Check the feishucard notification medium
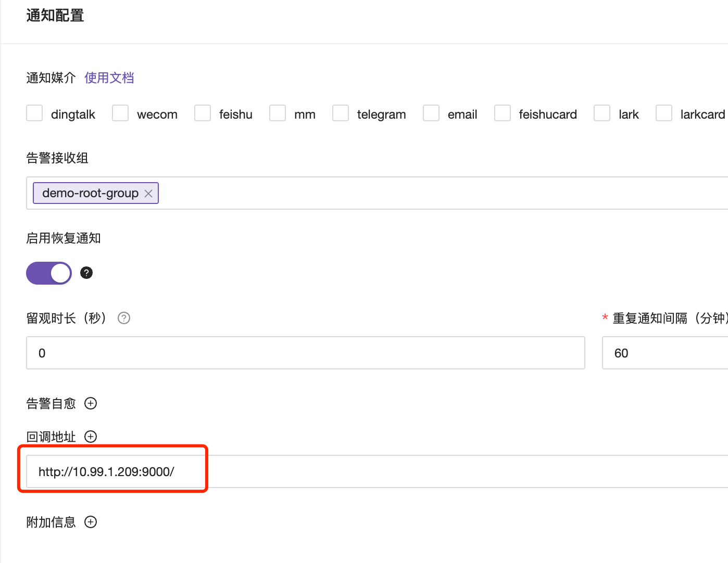This screenshot has height=563, width=728. (503, 113)
